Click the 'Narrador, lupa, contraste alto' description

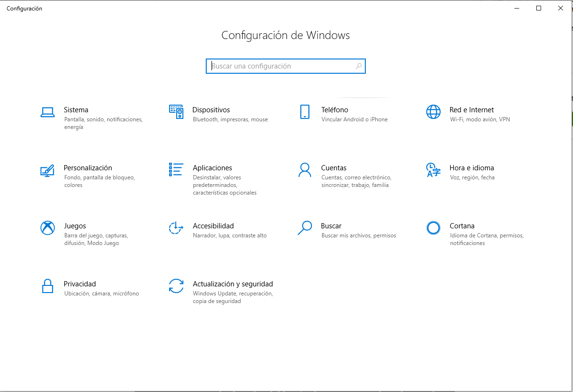[230, 235]
